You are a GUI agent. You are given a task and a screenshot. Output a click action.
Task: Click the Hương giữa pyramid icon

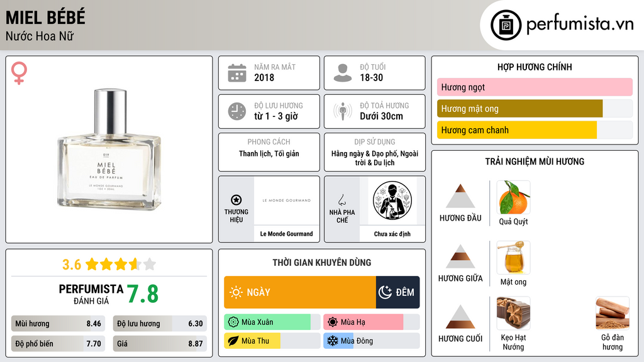460,256
